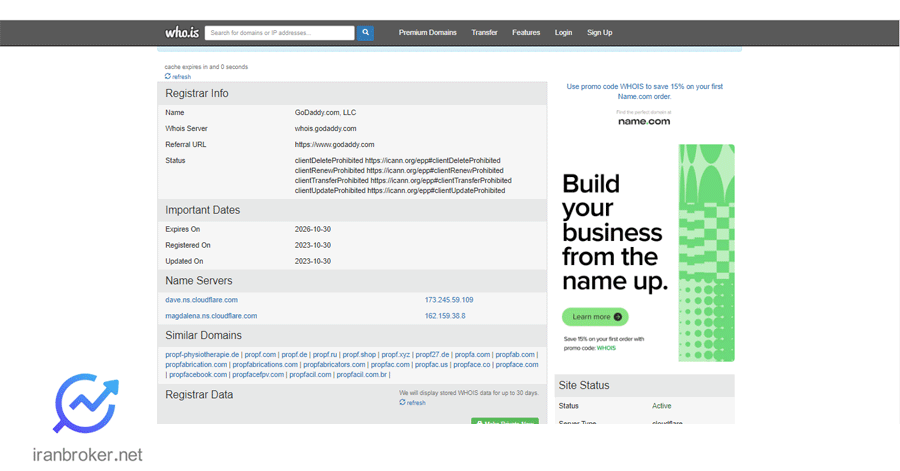
Task: Select clientDeleteProhibited status line
Action: point(398,161)
